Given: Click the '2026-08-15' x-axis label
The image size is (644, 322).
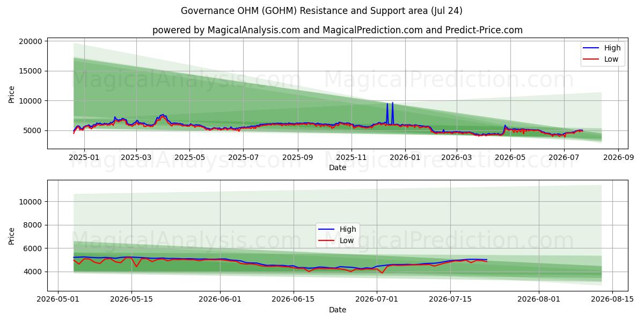Looking at the screenshot, I should click(x=613, y=299).
